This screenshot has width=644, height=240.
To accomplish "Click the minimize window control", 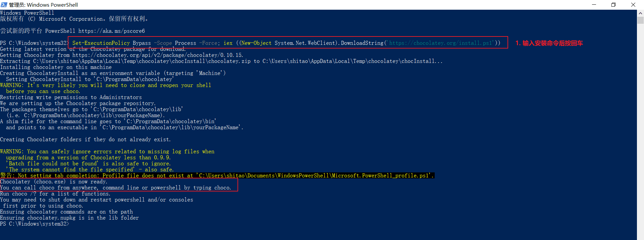I will click(594, 5).
